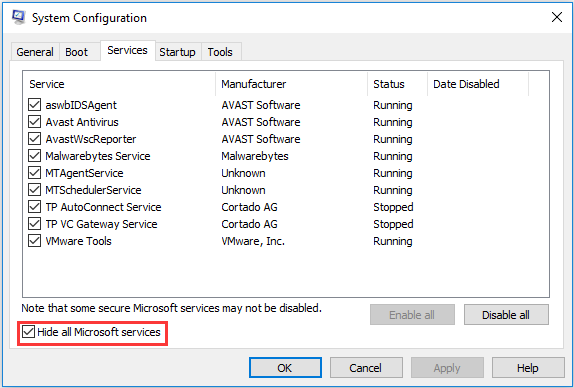This screenshot has height=388, width=574.
Task: Select the Malwarebytes Service name
Action: pos(98,156)
